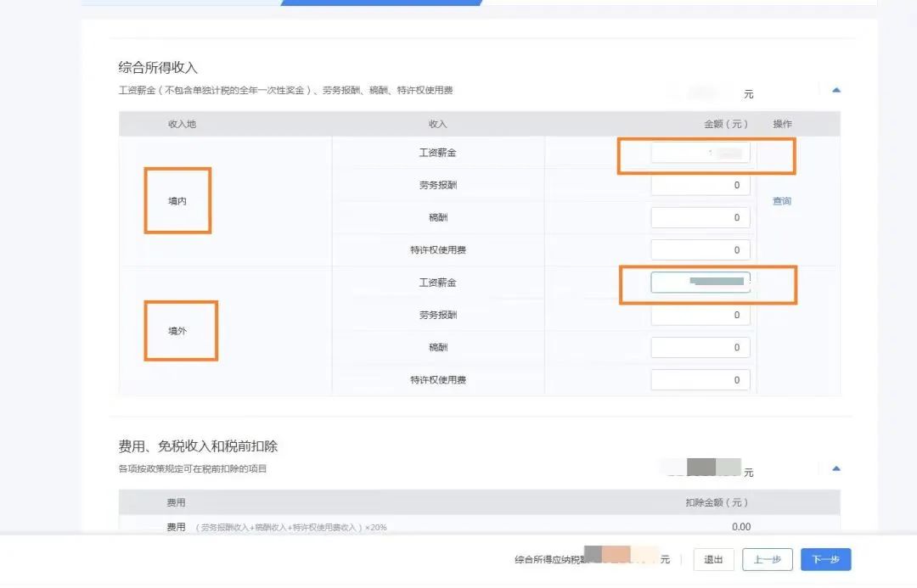
Task: Collapse the 费用、免税收入和税前扣除 section arrow
Action: point(836,468)
